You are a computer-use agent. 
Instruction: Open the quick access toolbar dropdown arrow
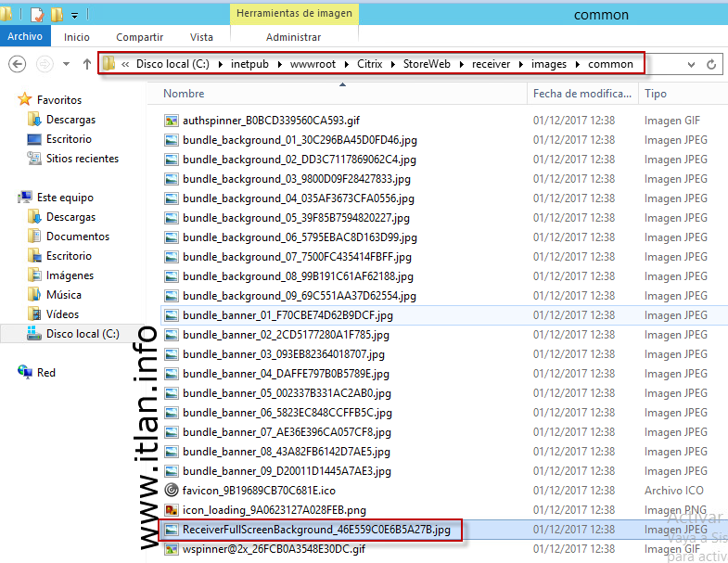click(74, 15)
